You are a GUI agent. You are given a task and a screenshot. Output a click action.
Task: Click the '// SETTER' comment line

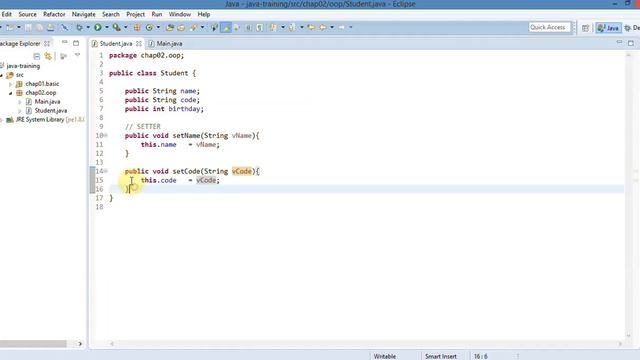click(142, 127)
